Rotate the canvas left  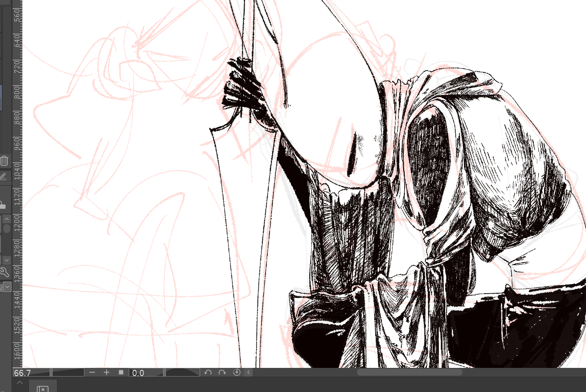click(x=208, y=373)
